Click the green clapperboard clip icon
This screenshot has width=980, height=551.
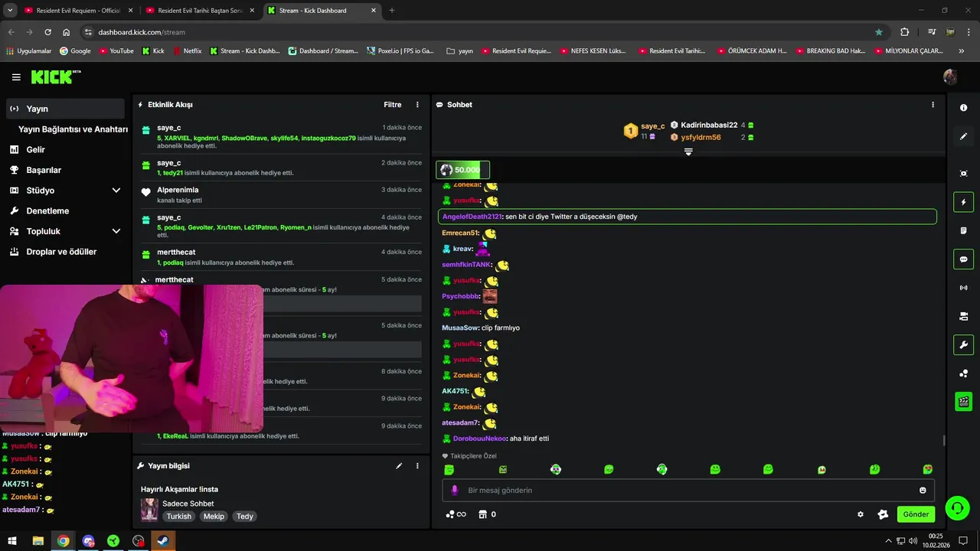(963, 402)
